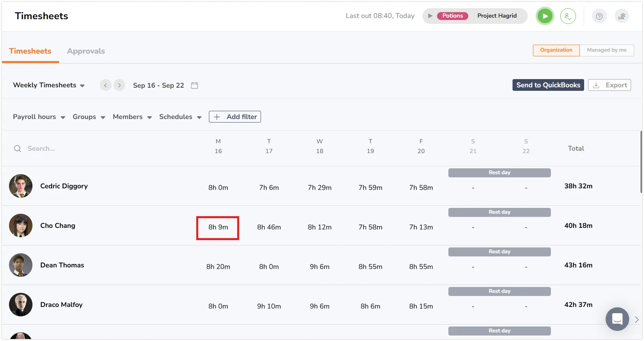The image size is (644, 341).
Task: Open Draco Malfoy's name link
Action: tap(61, 305)
